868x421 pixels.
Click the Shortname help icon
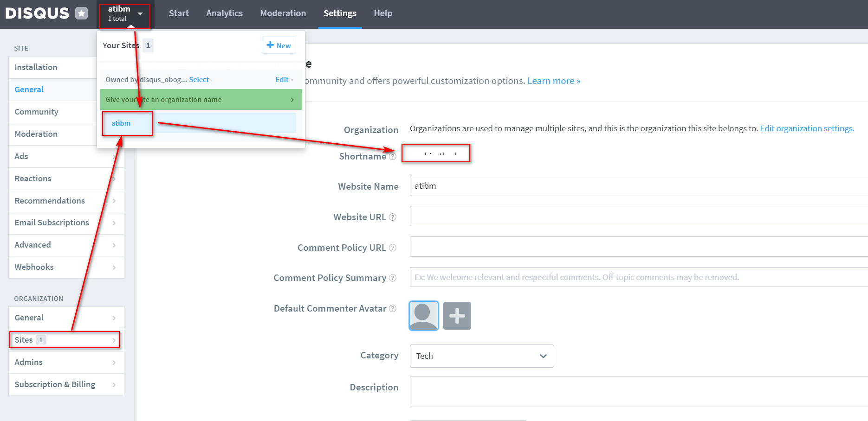point(393,157)
